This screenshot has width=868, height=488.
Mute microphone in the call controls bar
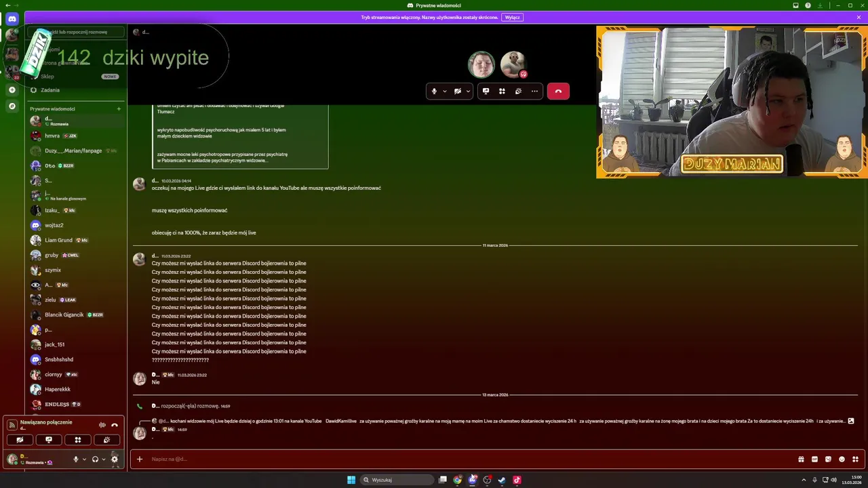tap(434, 91)
